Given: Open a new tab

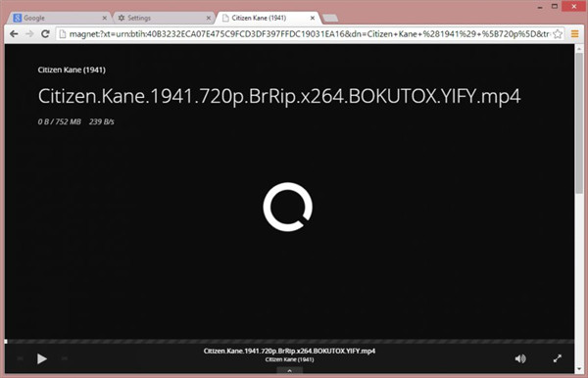Looking at the screenshot, I should coord(330,18).
